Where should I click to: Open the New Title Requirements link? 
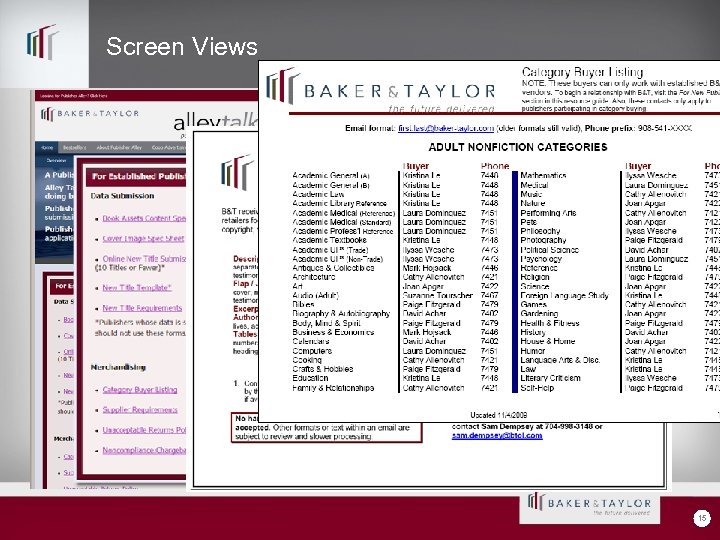[x=142, y=308]
